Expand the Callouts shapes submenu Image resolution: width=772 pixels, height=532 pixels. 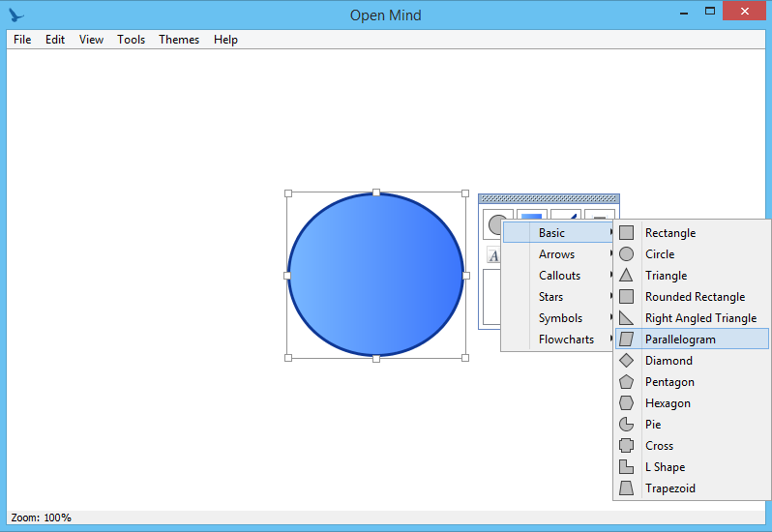click(558, 275)
